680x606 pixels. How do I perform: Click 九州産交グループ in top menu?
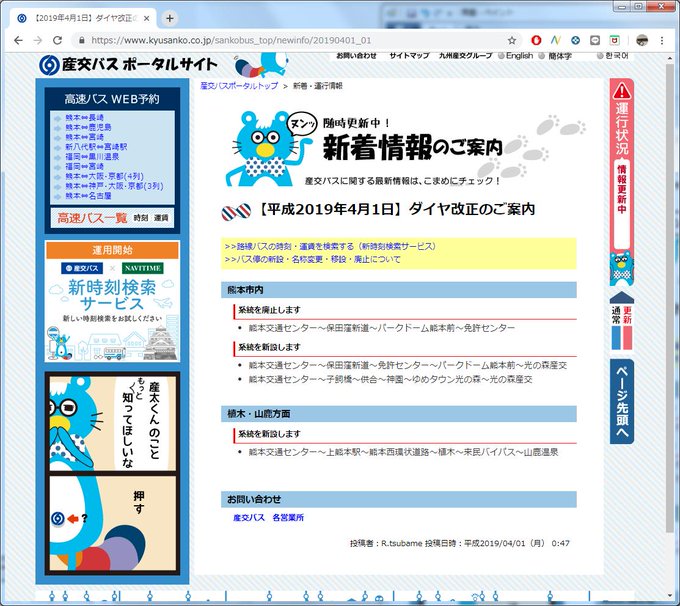coord(465,56)
